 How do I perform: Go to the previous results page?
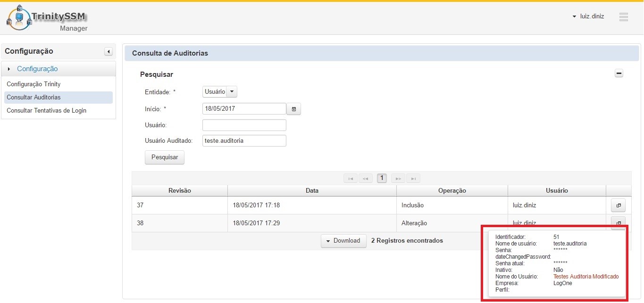click(x=366, y=179)
